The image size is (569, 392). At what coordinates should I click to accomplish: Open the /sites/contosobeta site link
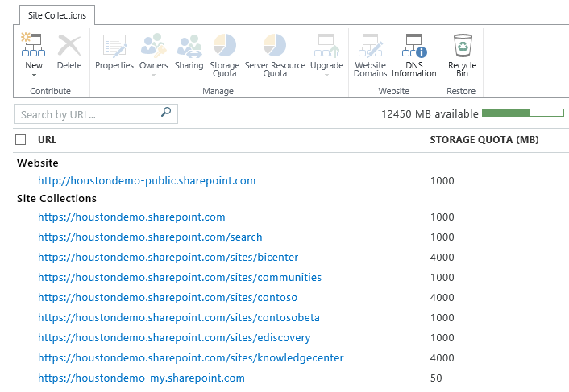tap(179, 318)
